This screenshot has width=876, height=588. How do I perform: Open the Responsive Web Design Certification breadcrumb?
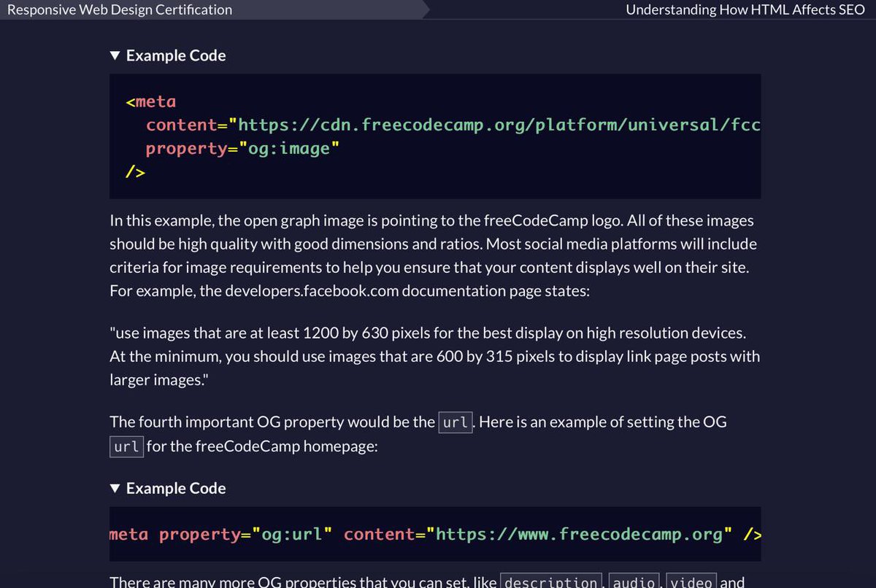pos(120,9)
